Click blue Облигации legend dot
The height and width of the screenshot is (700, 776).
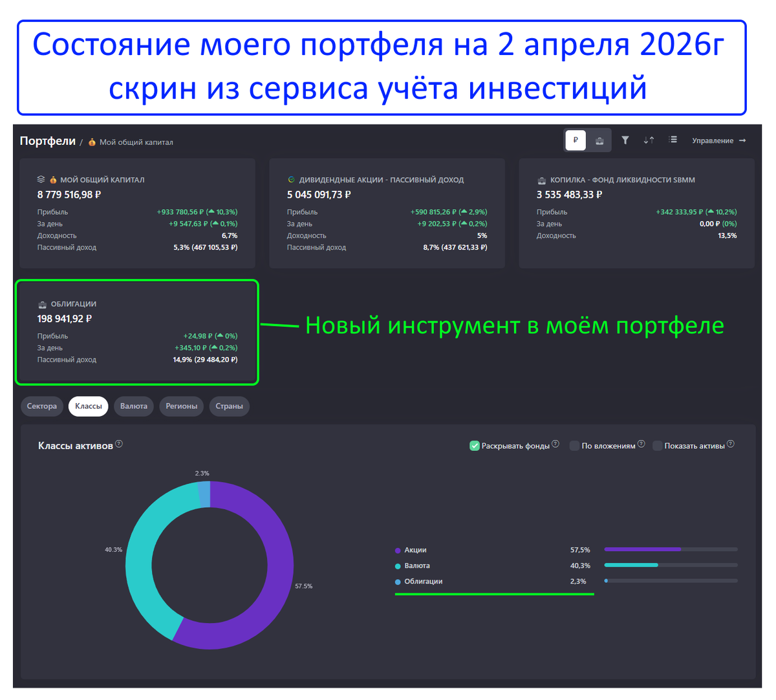tap(398, 582)
